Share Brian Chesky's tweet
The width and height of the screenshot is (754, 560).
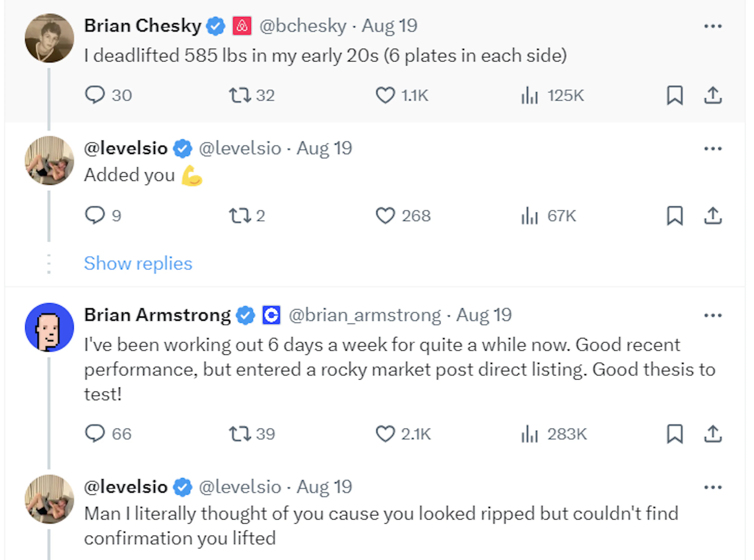(713, 95)
